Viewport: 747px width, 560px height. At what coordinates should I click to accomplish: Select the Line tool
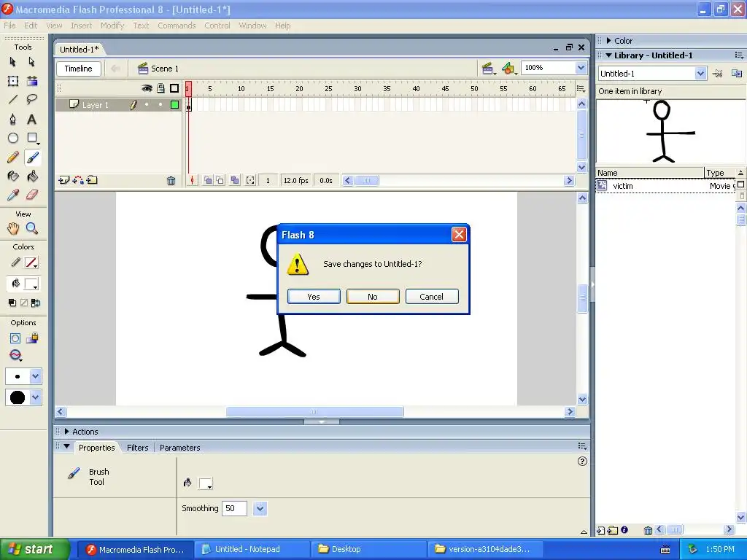(13, 99)
